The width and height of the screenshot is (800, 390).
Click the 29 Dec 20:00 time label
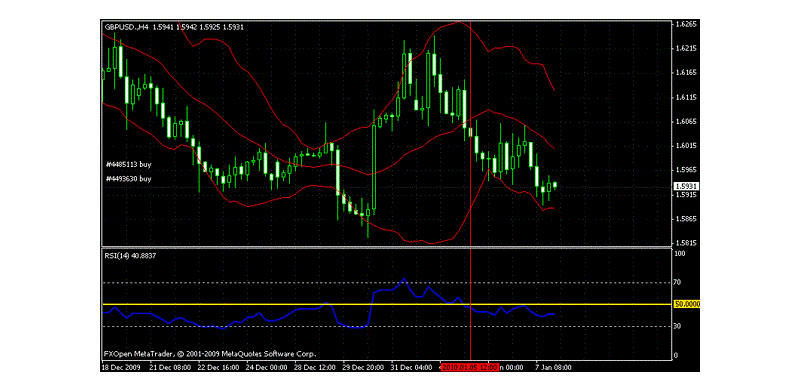click(x=363, y=367)
